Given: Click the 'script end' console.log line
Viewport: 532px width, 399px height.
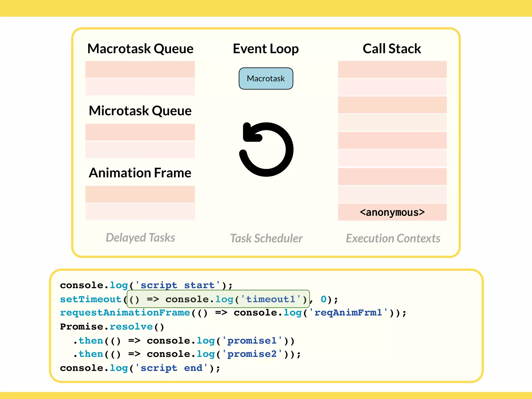Looking at the screenshot, I should click(x=140, y=368).
